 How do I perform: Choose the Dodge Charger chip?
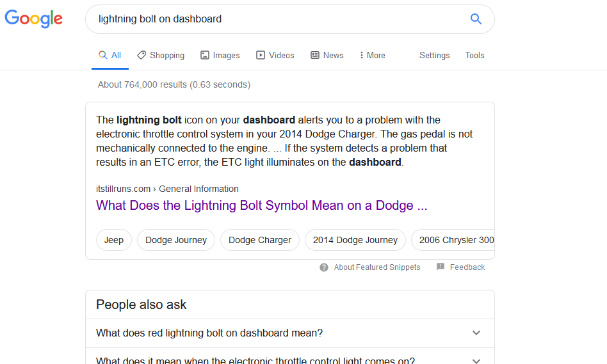(260, 240)
